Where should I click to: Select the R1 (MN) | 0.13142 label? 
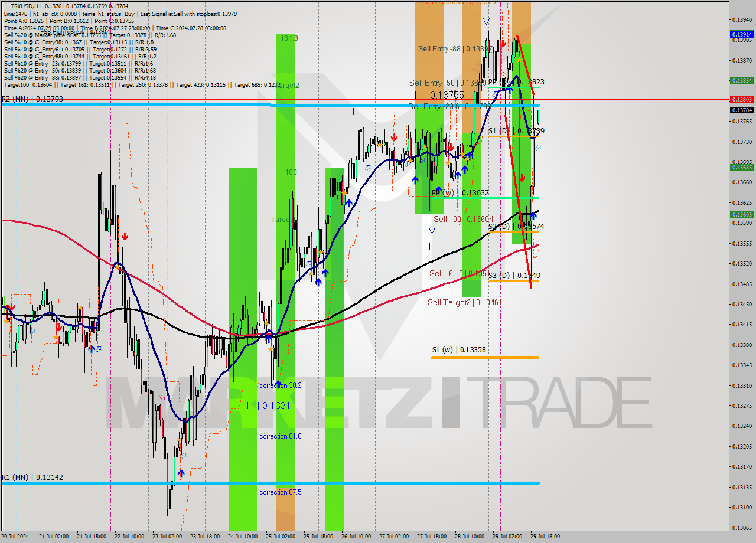(32, 477)
